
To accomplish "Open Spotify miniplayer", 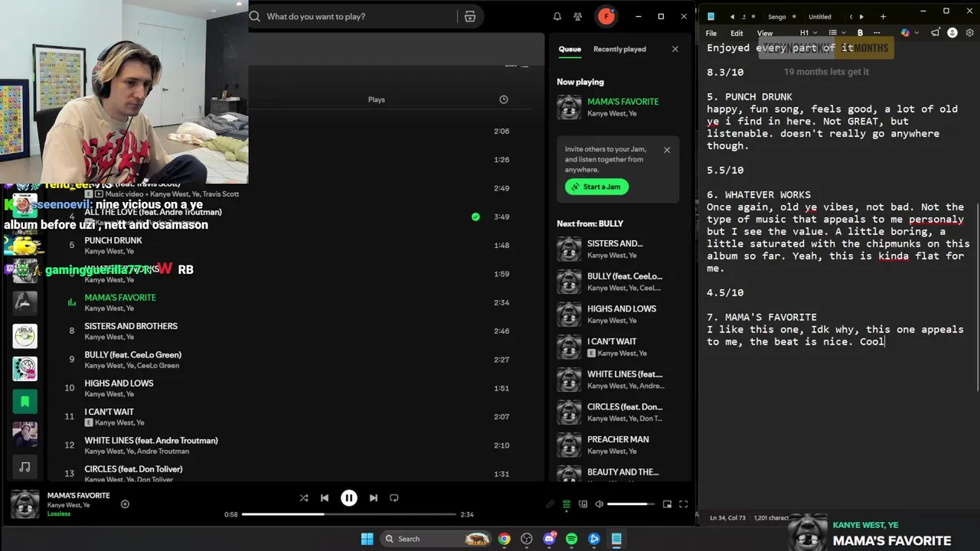I will 667,504.
